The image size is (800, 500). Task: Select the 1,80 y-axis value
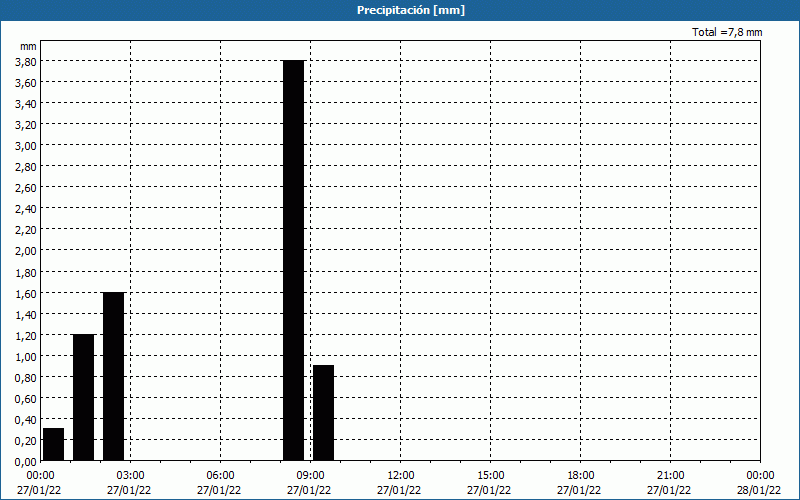click(26, 272)
